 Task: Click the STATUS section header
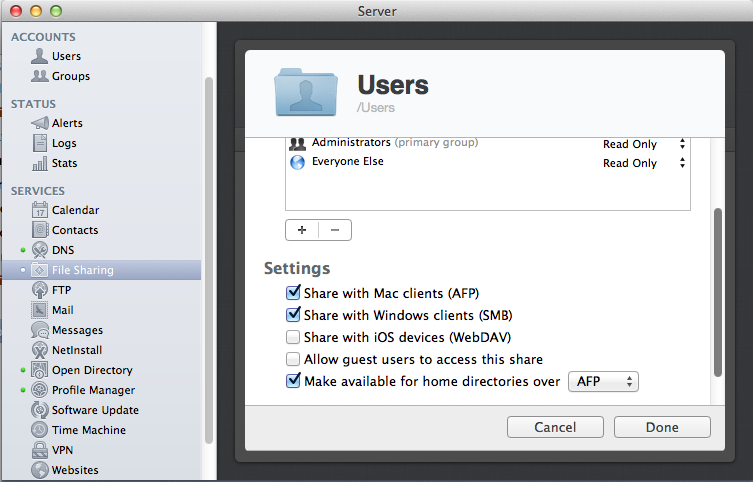(33, 104)
